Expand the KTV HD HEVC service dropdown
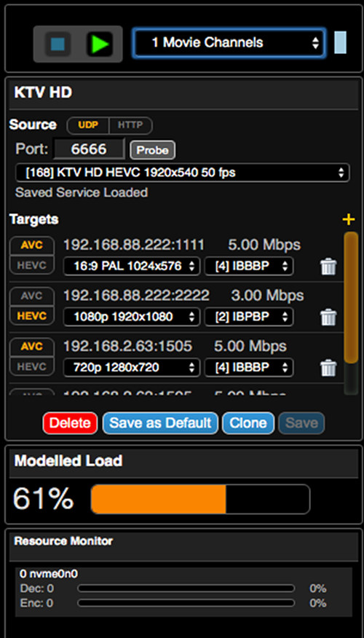 tap(182, 173)
